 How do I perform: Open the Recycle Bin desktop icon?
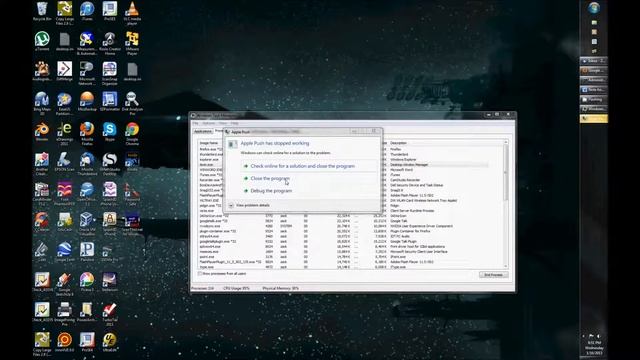[x=42, y=11]
